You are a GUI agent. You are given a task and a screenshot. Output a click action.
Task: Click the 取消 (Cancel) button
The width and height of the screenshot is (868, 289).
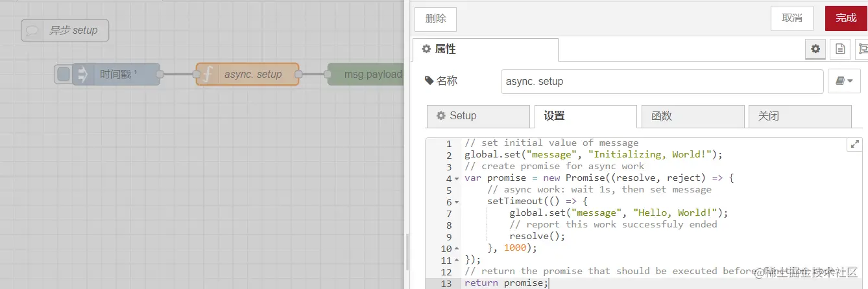pyautogui.click(x=792, y=18)
